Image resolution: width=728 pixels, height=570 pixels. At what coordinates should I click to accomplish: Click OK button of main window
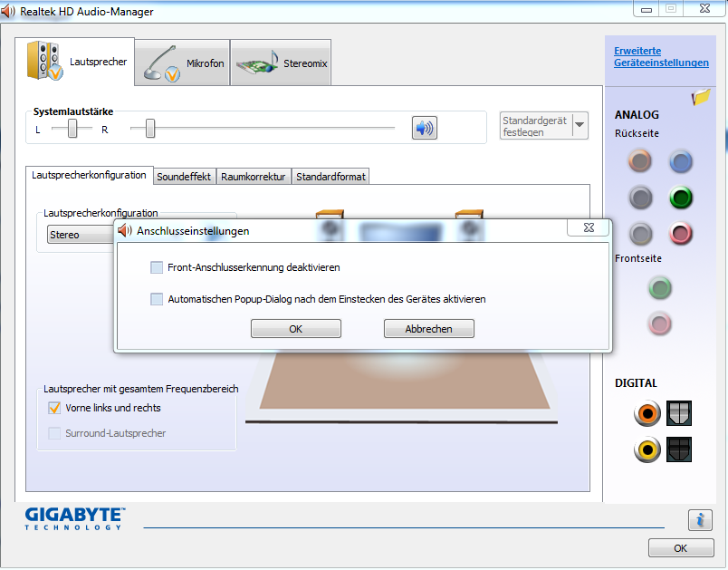click(681, 548)
